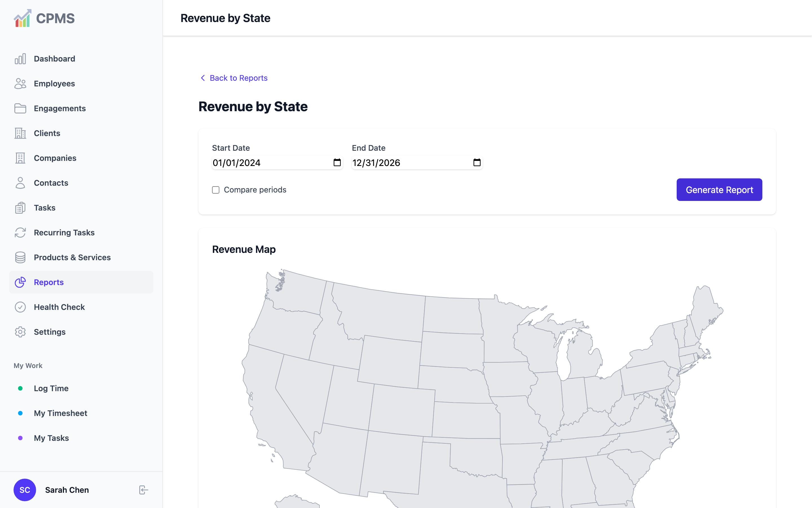Click the Dashboard bar chart icon
The width and height of the screenshot is (812, 508).
(20, 59)
